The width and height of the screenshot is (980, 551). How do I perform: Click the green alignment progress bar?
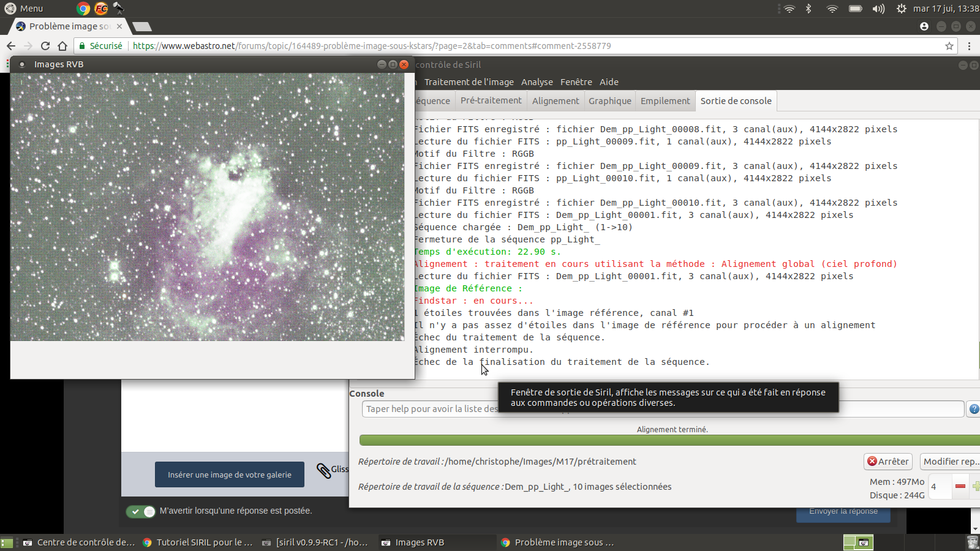[x=669, y=440]
